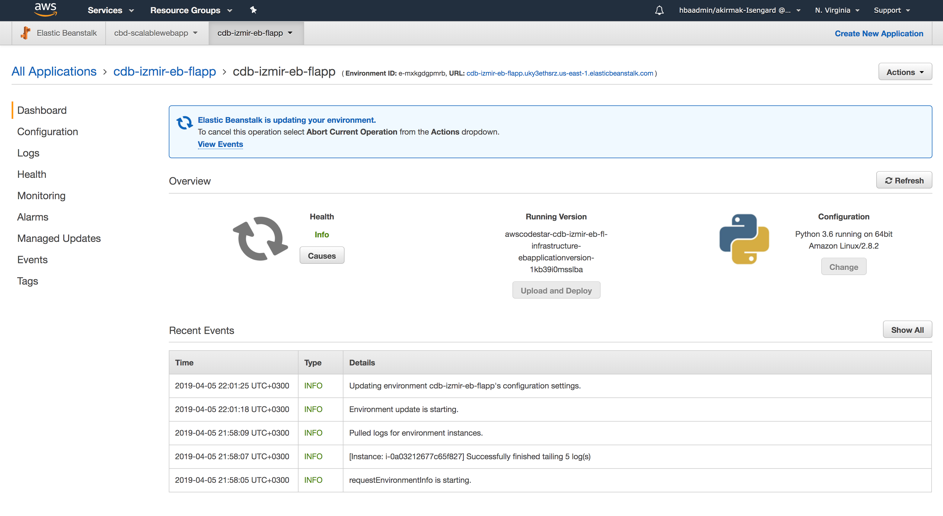Click the pin star icon in the top bar
Viewport: 943px width, 516px height.
253,10
